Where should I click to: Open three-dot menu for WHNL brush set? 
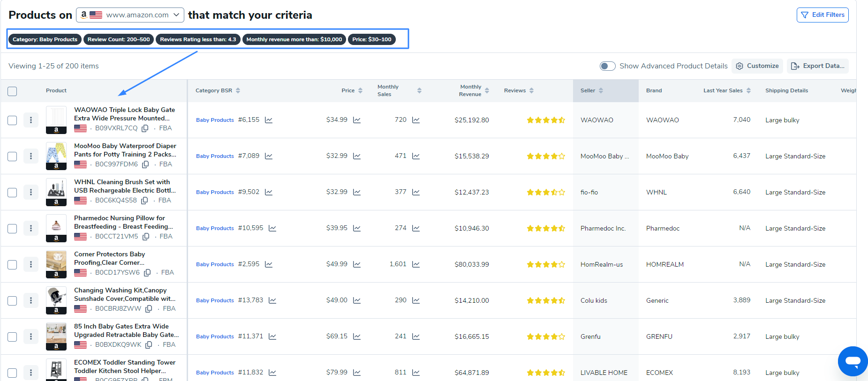coord(31,192)
